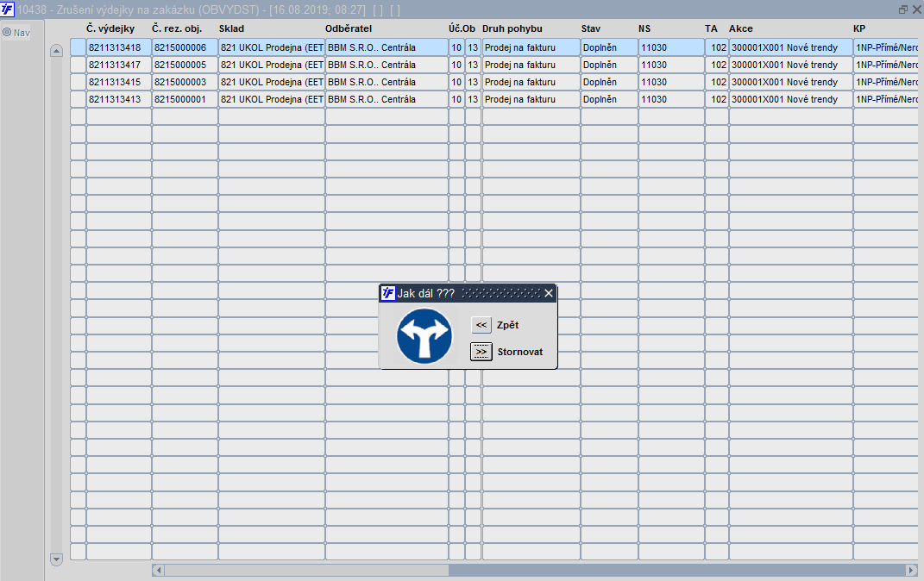
Task: Click the Stornovat label text
Action: click(x=519, y=352)
